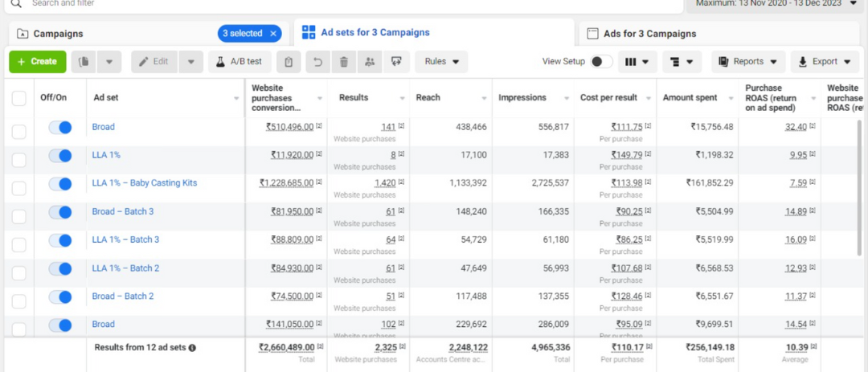The height and width of the screenshot is (372, 868).
Task: Click the Website purchases conversion column header
Action: (x=276, y=97)
